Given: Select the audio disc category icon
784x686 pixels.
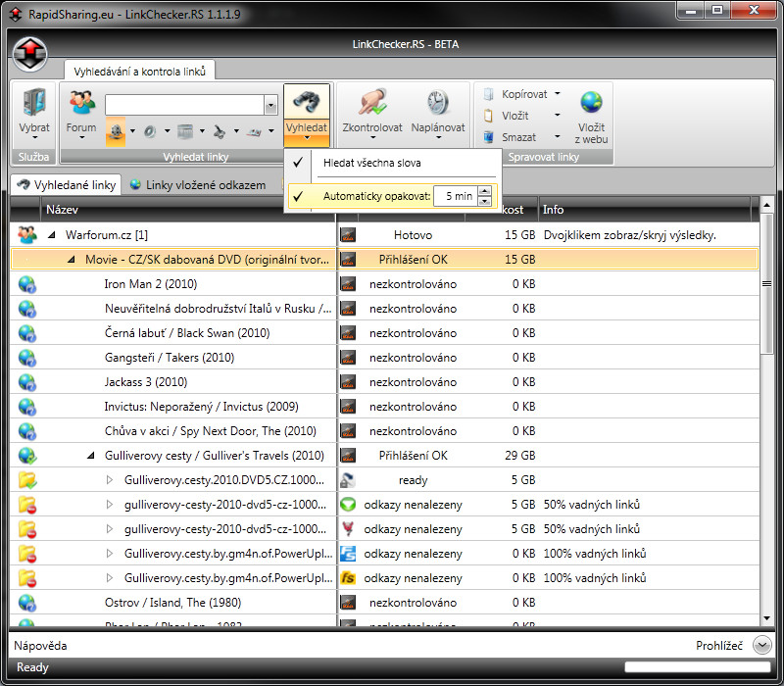Looking at the screenshot, I should [150, 131].
